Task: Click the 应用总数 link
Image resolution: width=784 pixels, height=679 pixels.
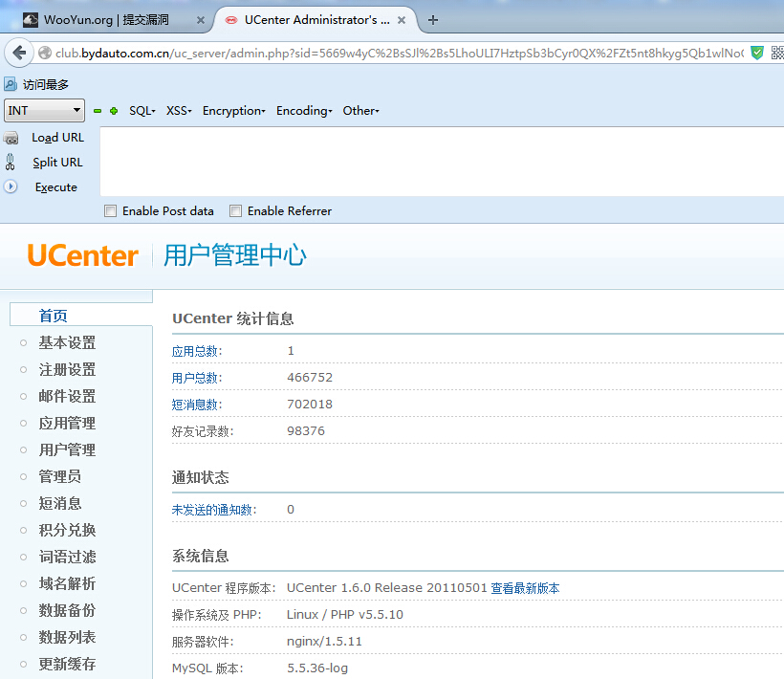Action: coord(194,351)
